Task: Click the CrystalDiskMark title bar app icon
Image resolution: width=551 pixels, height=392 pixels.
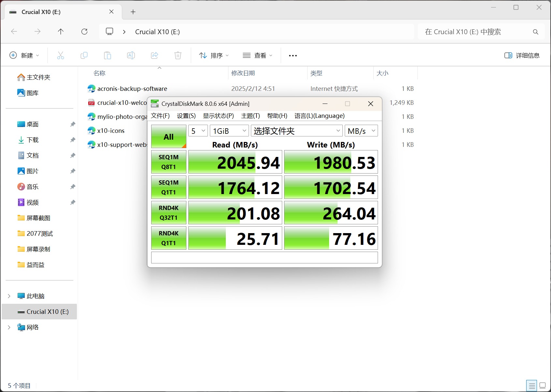Action: [155, 104]
